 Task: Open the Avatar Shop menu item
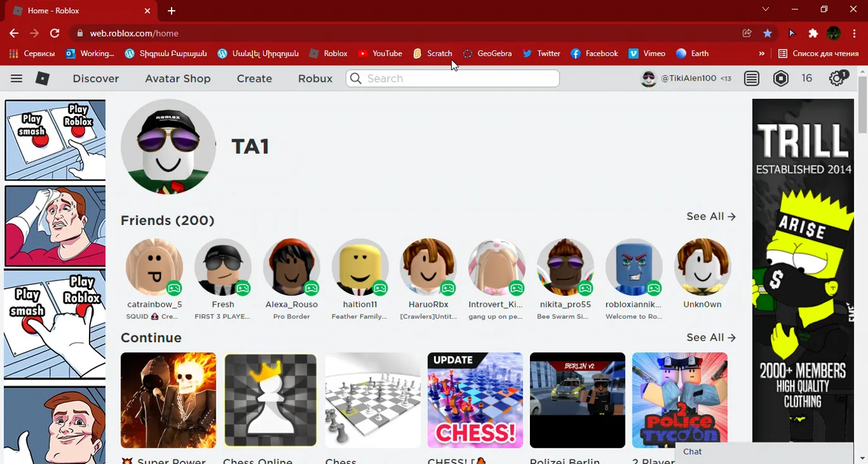click(x=178, y=78)
